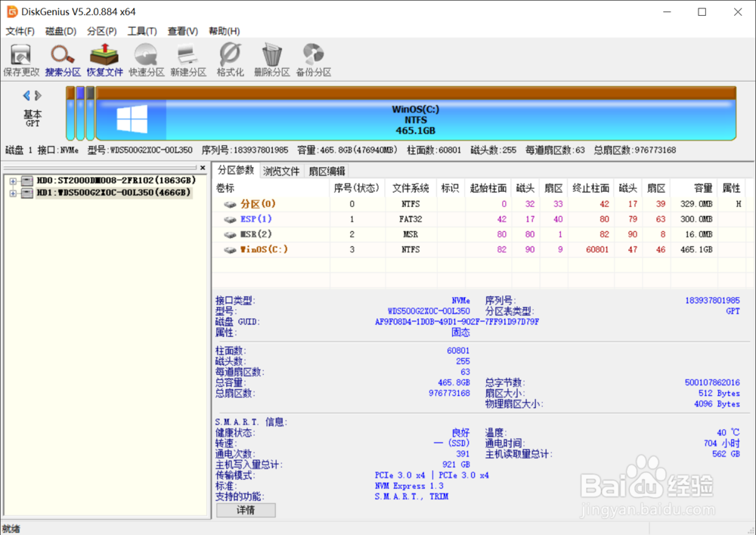756x535 pixels.
Task: Click the FAT32 file system cell
Action: [x=411, y=219]
